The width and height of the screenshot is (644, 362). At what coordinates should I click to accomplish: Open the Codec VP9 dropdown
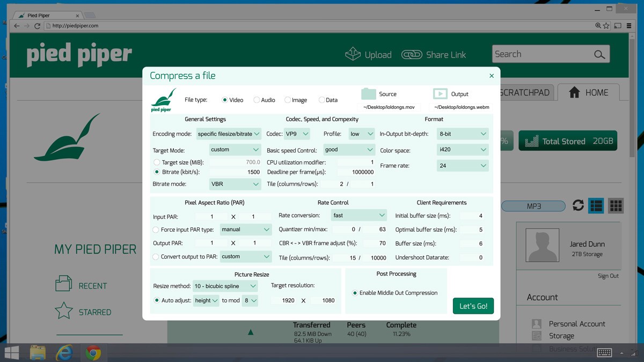pos(297,134)
